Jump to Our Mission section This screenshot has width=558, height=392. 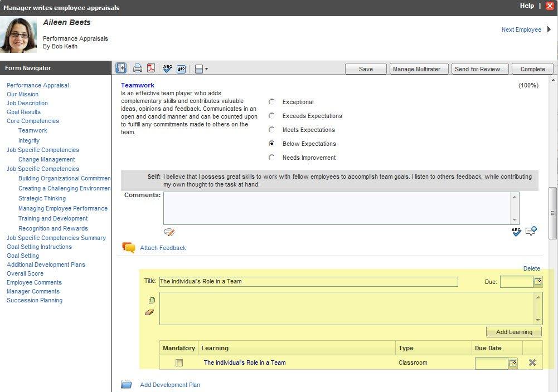click(x=22, y=94)
